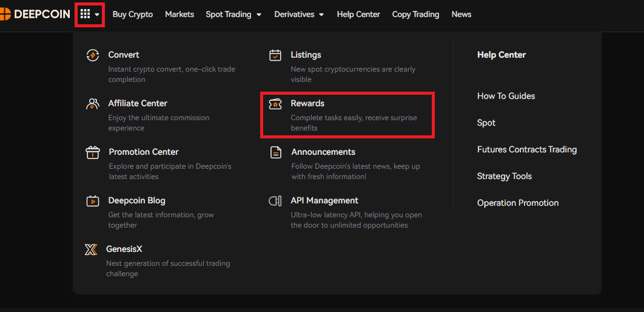Open the apps grid menu icon
Viewport: 644px width, 312px height.
[86, 14]
